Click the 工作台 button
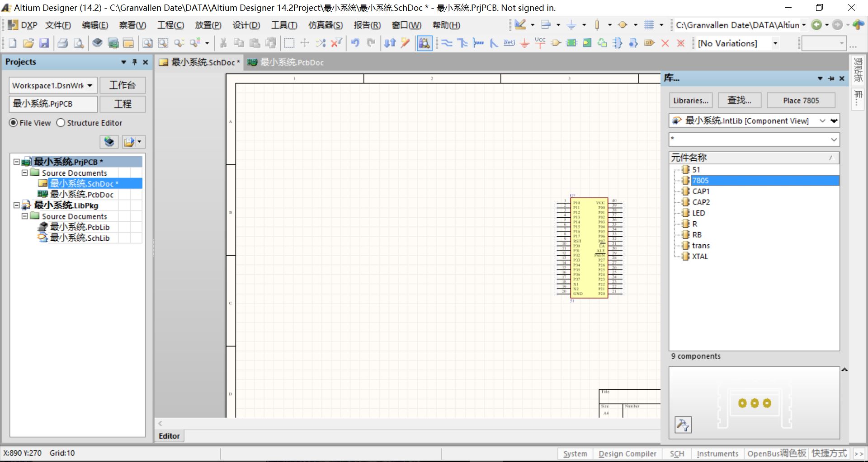 pyautogui.click(x=123, y=85)
